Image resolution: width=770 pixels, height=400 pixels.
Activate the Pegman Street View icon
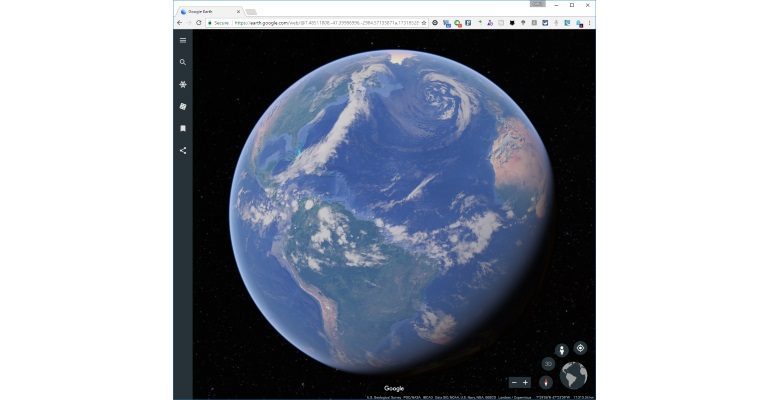click(561, 350)
